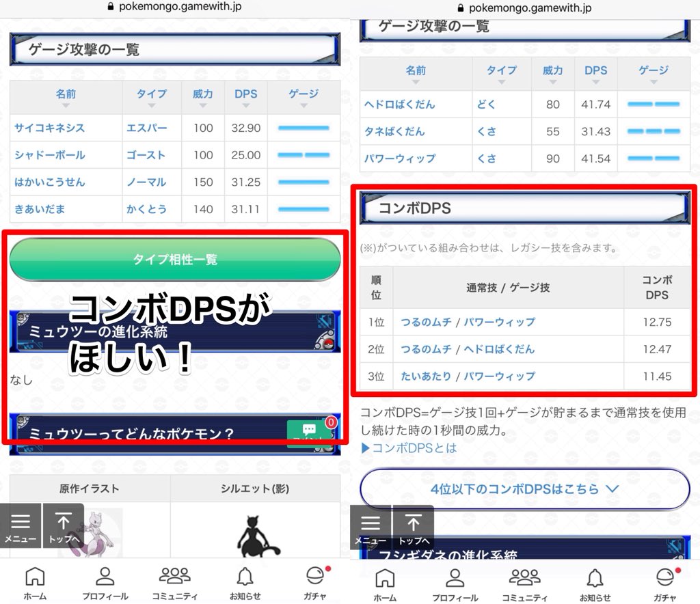Viewport: 700px width, 604px height.
Task: Tap lock icon in right address bar
Action: point(461,8)
